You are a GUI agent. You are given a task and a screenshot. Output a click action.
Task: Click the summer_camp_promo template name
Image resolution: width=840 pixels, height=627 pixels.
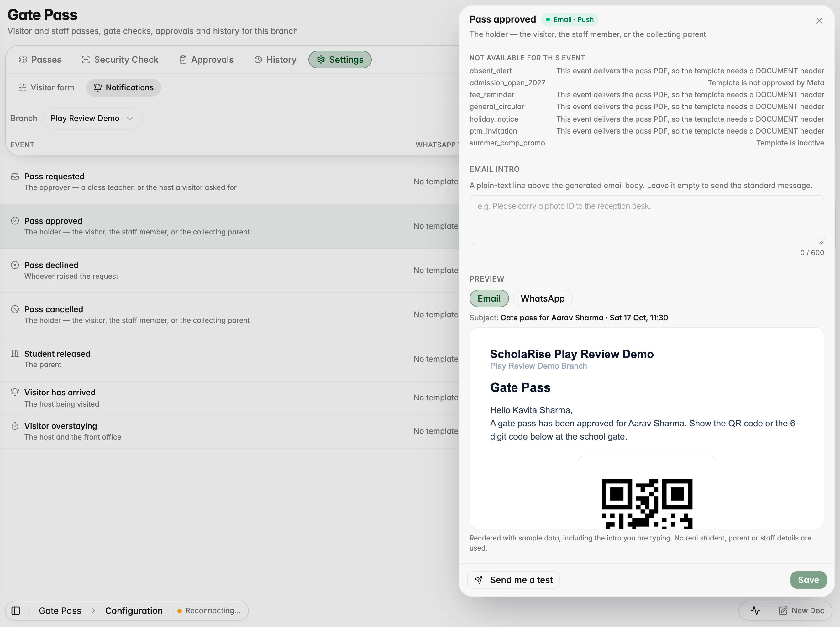(507, 143)
